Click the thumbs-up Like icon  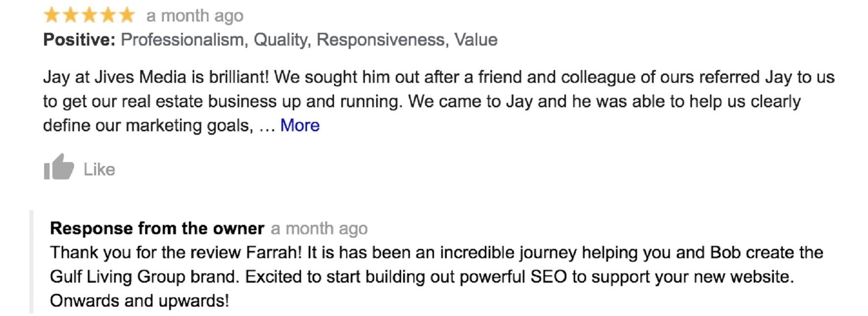[x=59, y=167]
